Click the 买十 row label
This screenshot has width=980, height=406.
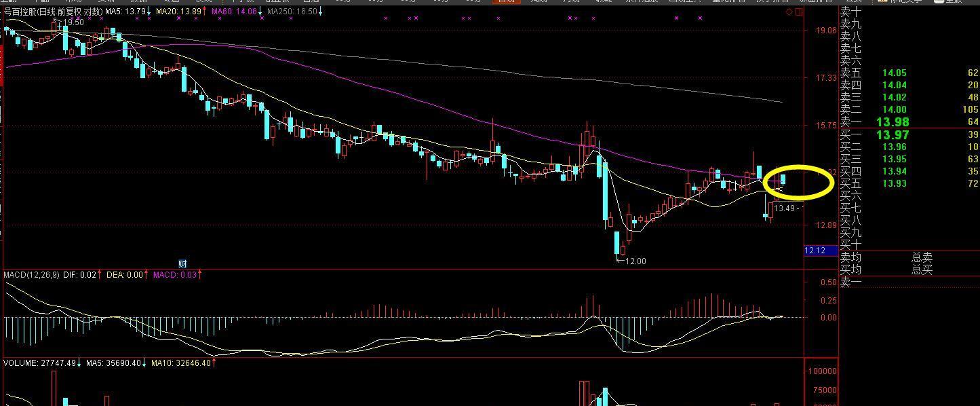coord(850,245)
